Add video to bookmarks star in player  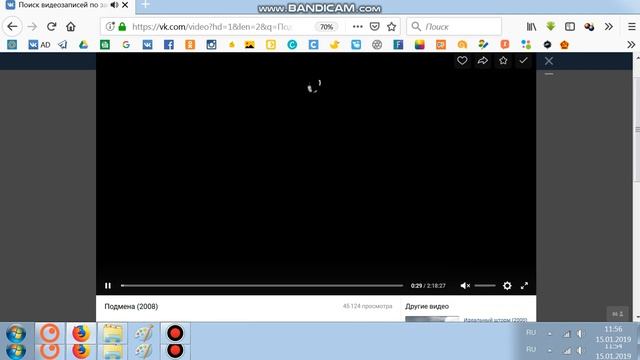coord(503,60)
